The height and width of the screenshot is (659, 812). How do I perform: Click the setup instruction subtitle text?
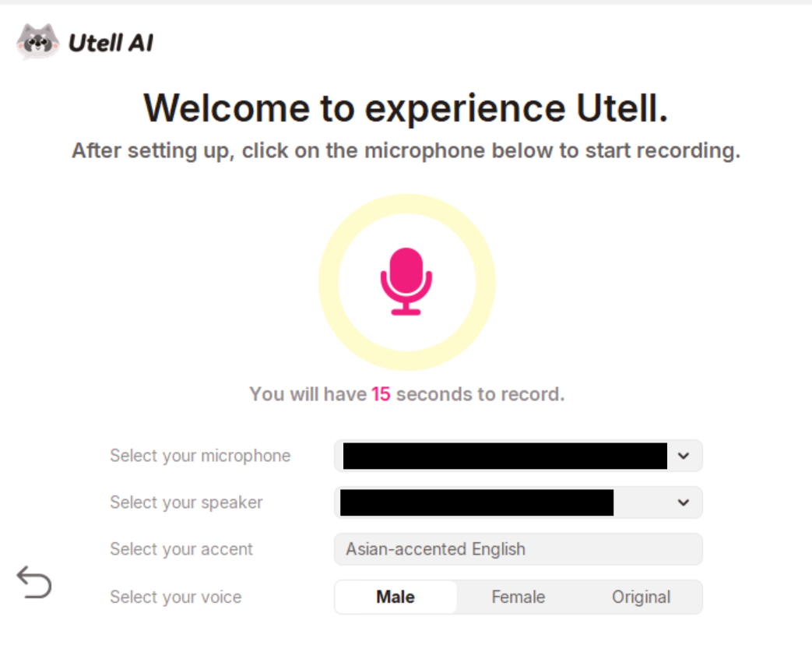point(406,150)
